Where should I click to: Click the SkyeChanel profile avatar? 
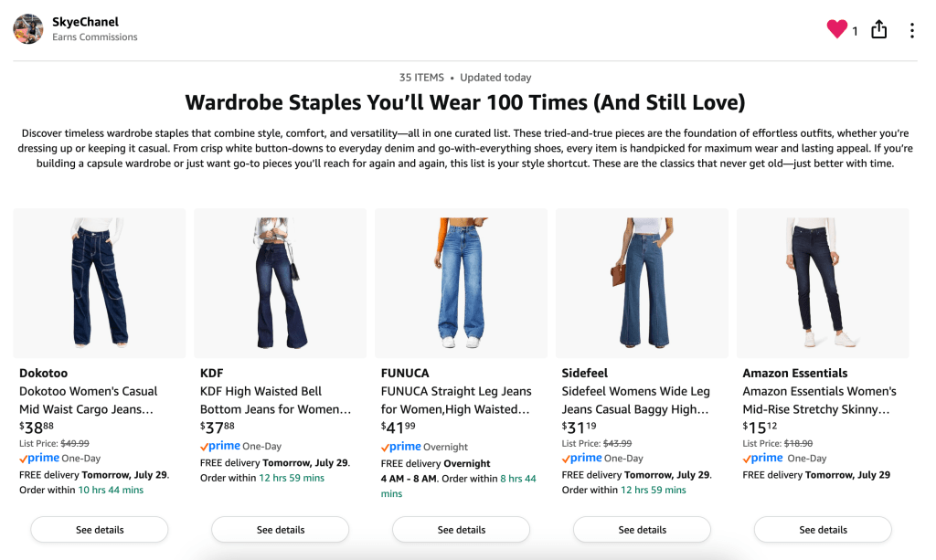point(27,28)
